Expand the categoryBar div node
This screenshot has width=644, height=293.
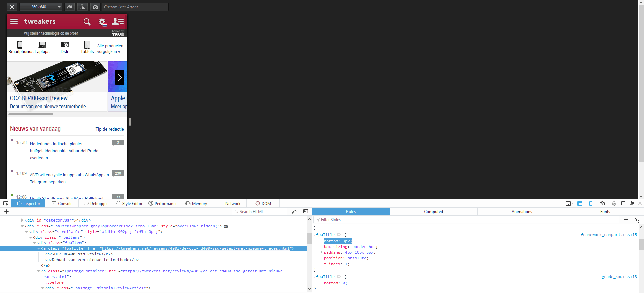[x=22, y=221]
